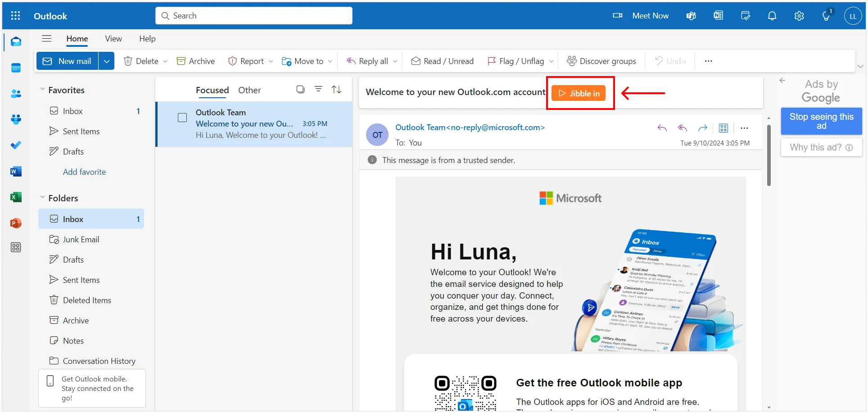This screenshot has width=868, height=413.
Task: Open the Move to dropdown arrow
Action: tap(330, 61)
